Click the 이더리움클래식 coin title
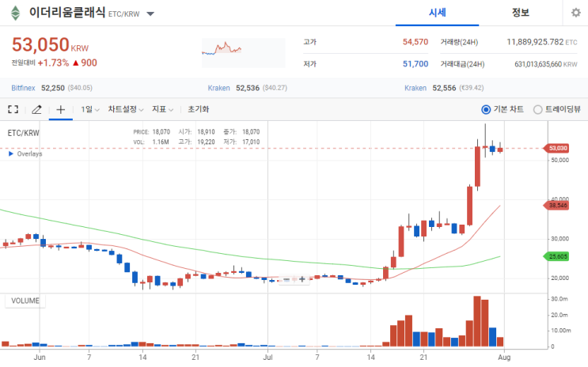588x367 pixels. tap(67, 13)
